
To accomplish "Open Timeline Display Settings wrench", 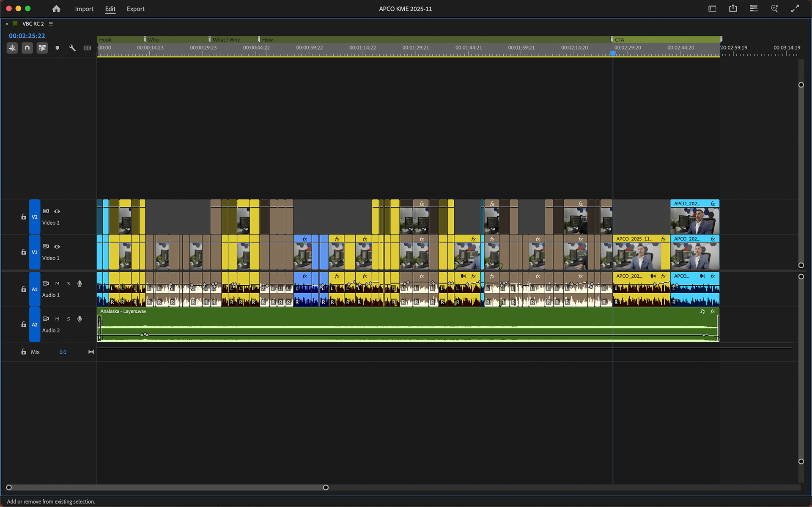I will [x=72, y=48].
